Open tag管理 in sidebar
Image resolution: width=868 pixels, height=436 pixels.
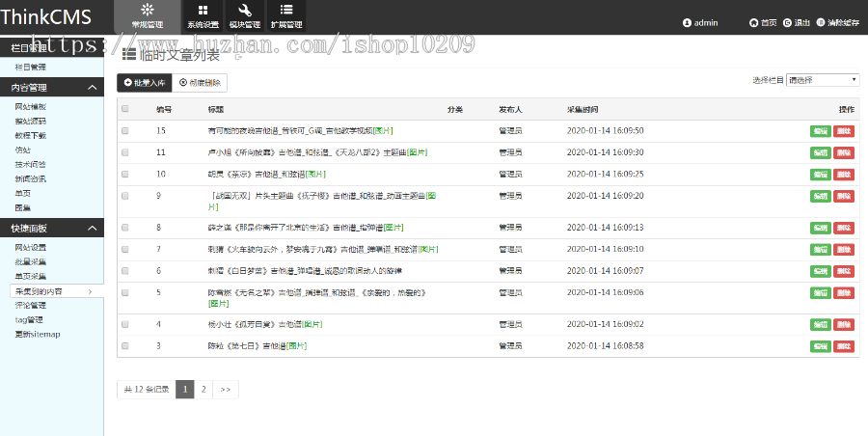[29, 319]
